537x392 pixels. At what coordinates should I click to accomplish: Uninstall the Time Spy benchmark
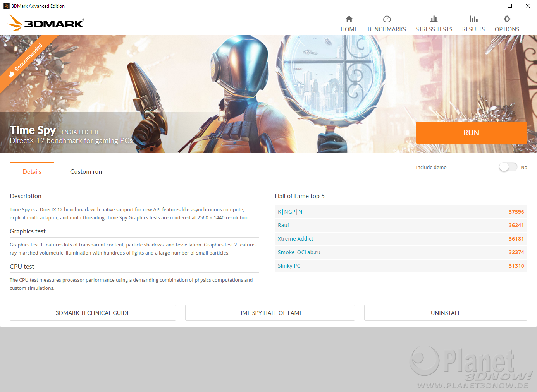click(x=446, y=313)
